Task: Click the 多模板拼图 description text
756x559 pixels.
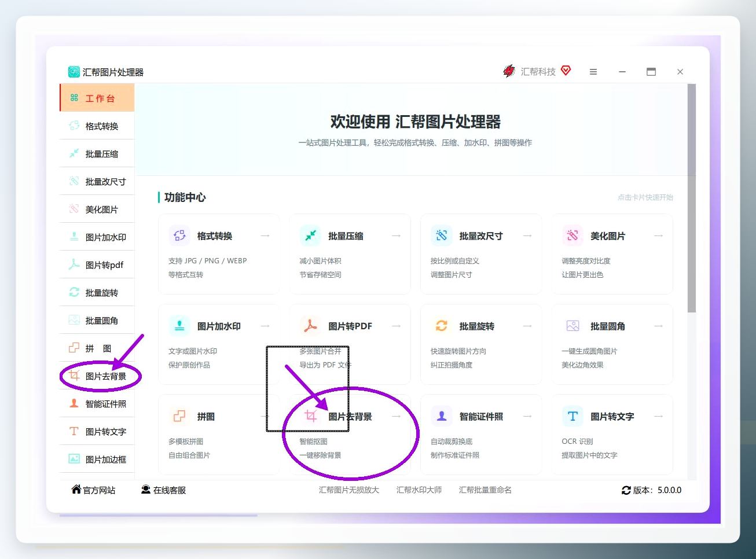Action: tap(186, 442)
